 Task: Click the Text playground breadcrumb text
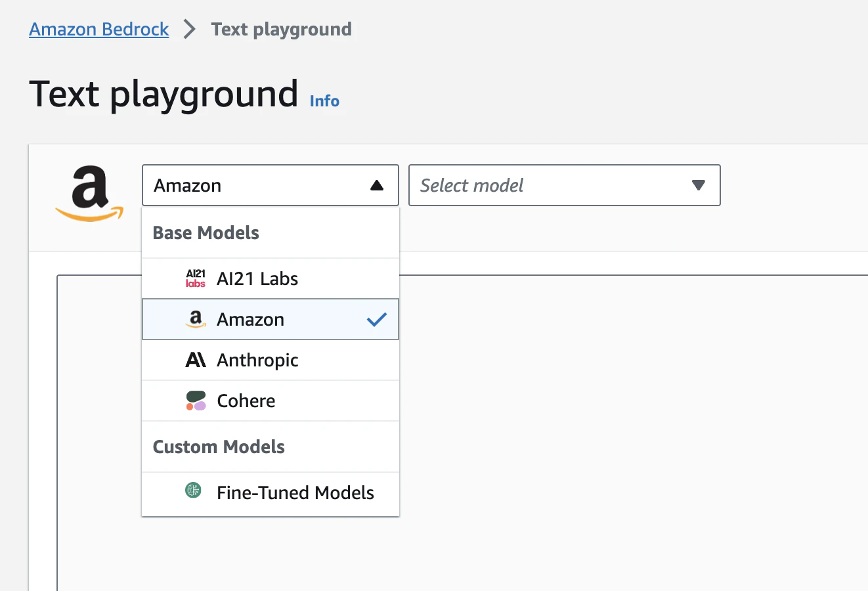(x=282, y=30)
